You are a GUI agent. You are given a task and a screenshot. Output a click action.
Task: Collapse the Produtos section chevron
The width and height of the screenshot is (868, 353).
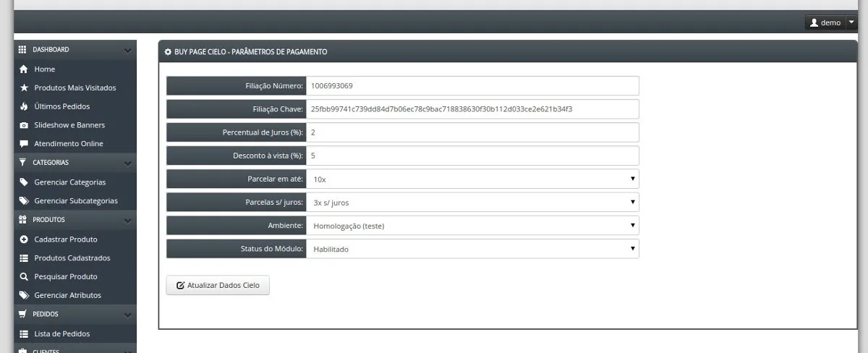pyautogui.click(x=128, y=221)
